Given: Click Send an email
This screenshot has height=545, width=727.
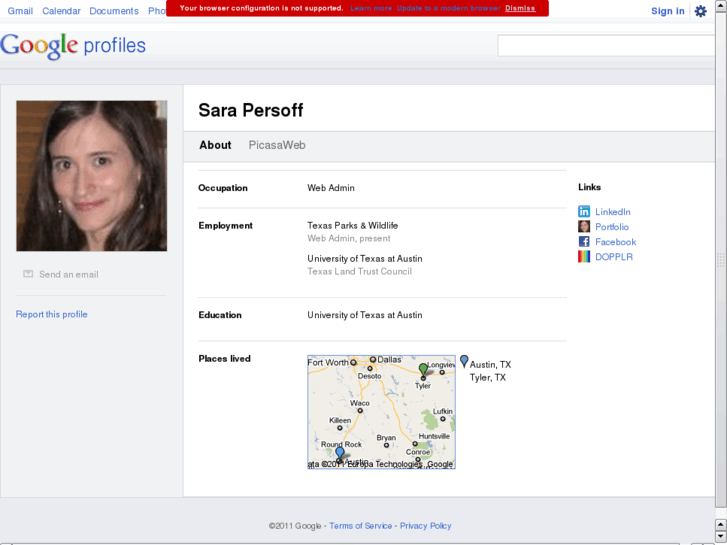Looking at the screenshot, I should coord(69,274).
